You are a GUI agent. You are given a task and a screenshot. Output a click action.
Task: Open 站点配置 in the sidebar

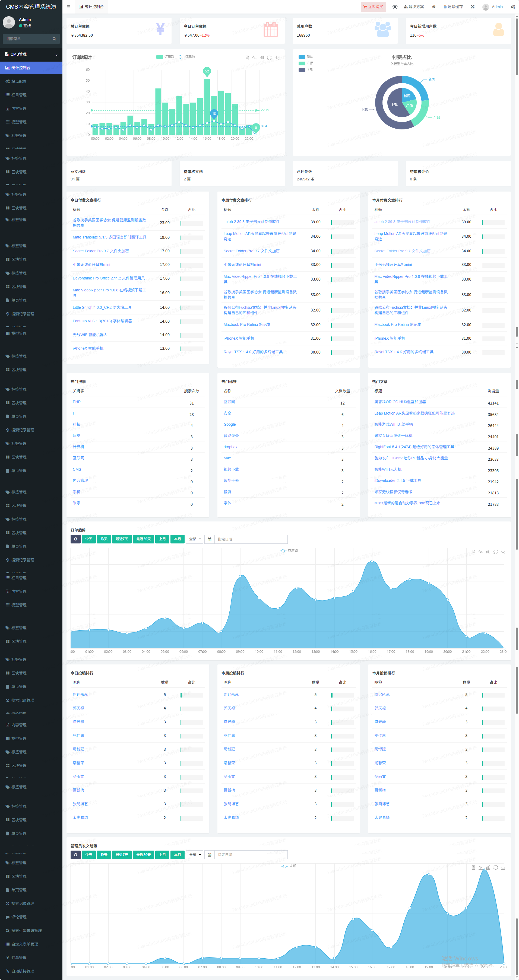click(x=19, y=81)
